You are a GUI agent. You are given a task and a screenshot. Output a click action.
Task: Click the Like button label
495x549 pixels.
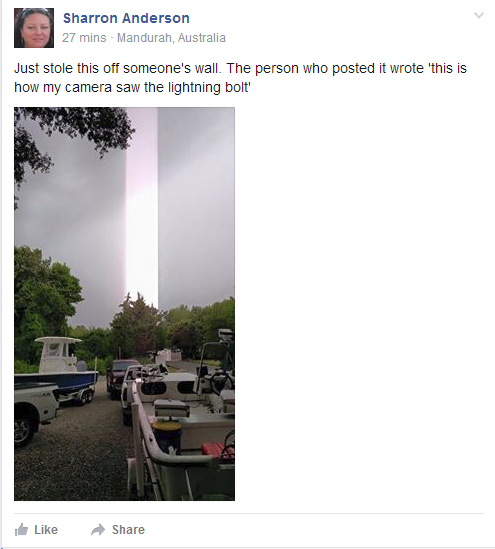[x=46, y=530]
